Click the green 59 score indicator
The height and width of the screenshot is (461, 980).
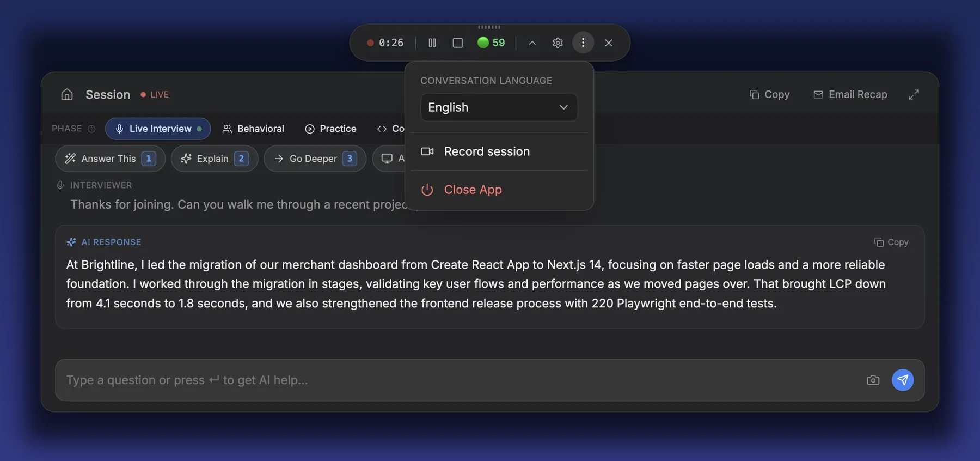tap(491, 43)
